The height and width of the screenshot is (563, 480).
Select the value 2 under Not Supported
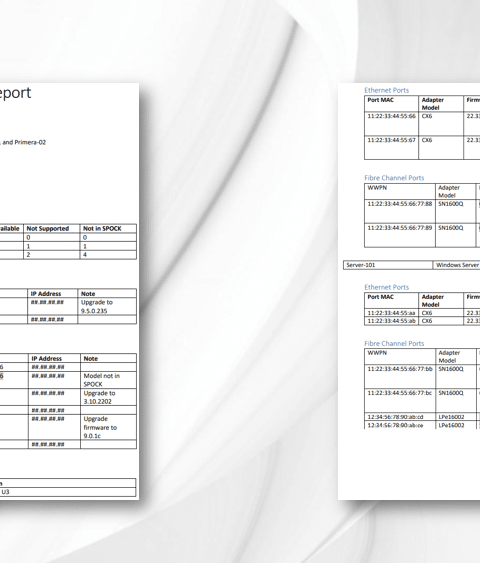click(x=28, y=255)
